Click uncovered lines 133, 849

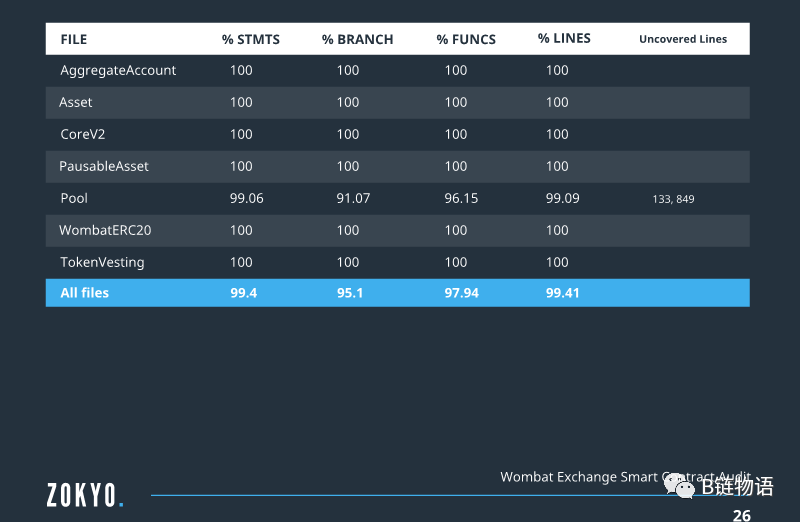pos(673,199)
